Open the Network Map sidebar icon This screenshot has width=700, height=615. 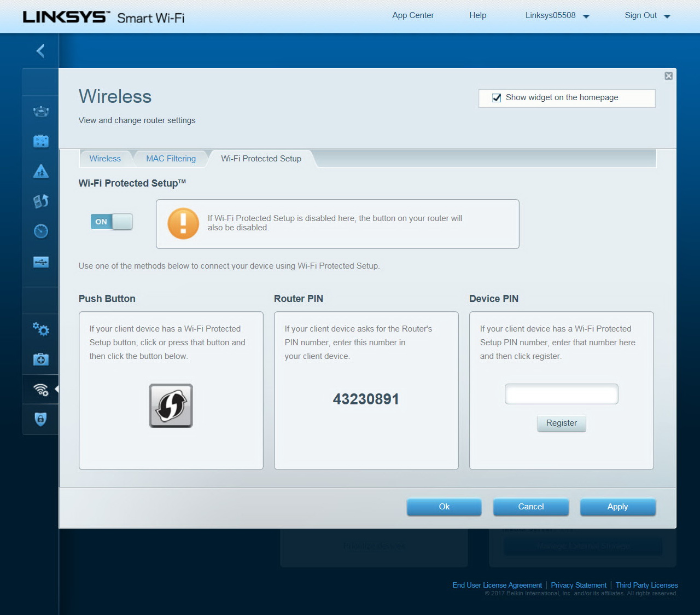pyautogui.click(x=41, y=112)
